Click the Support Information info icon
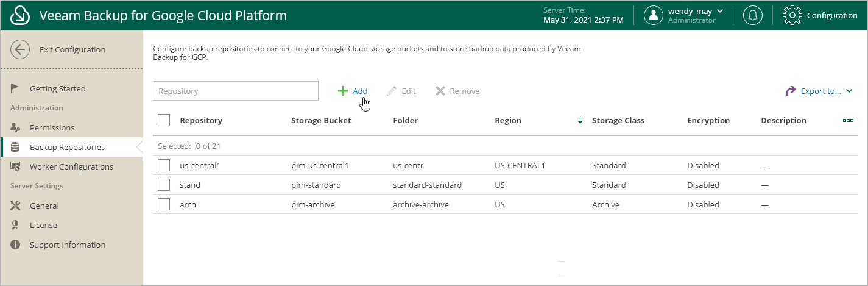The width and height of the screenshot is (868, 286). (16, 245)
